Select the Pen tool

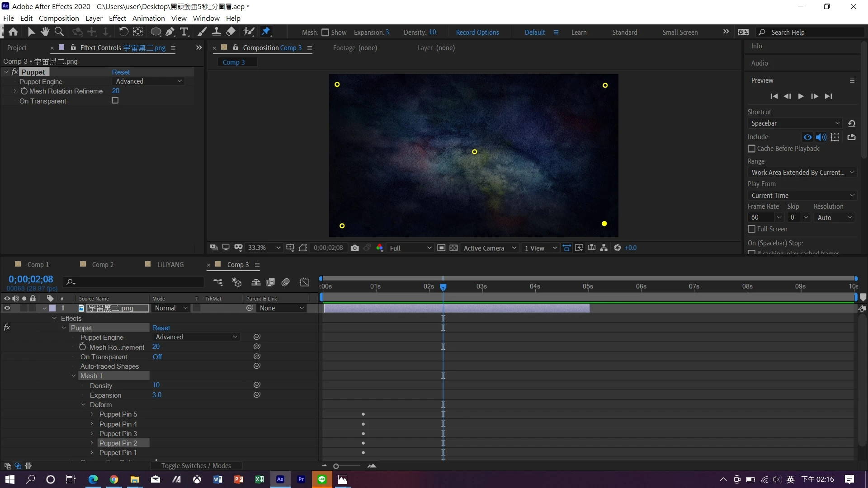pyautogui.click(x=170, y=32)
